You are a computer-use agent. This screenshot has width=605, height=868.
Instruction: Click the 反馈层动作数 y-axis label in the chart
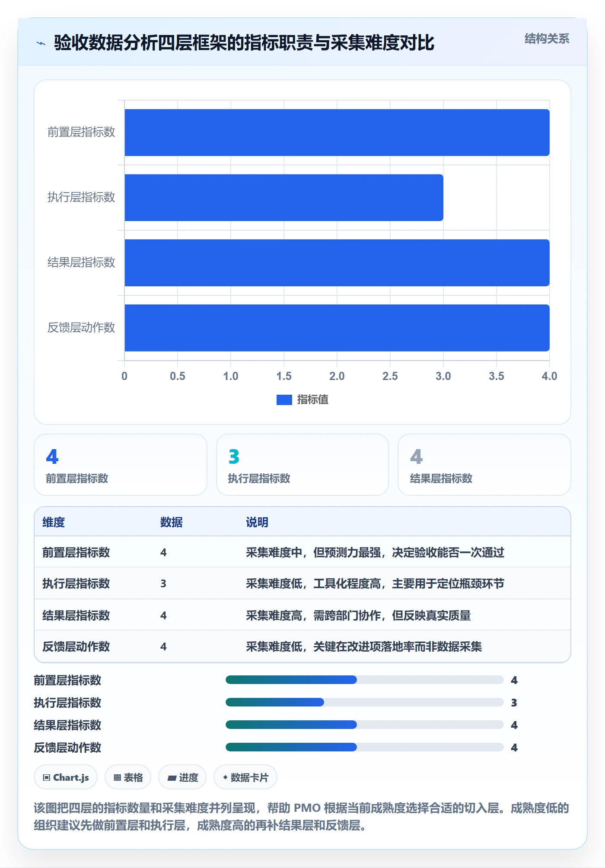81,327
